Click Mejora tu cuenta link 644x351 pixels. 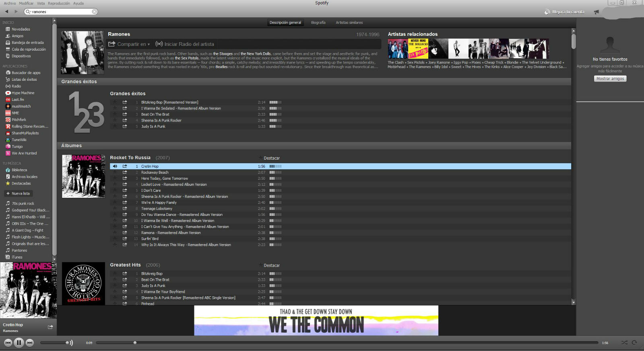tap(564, 12)
